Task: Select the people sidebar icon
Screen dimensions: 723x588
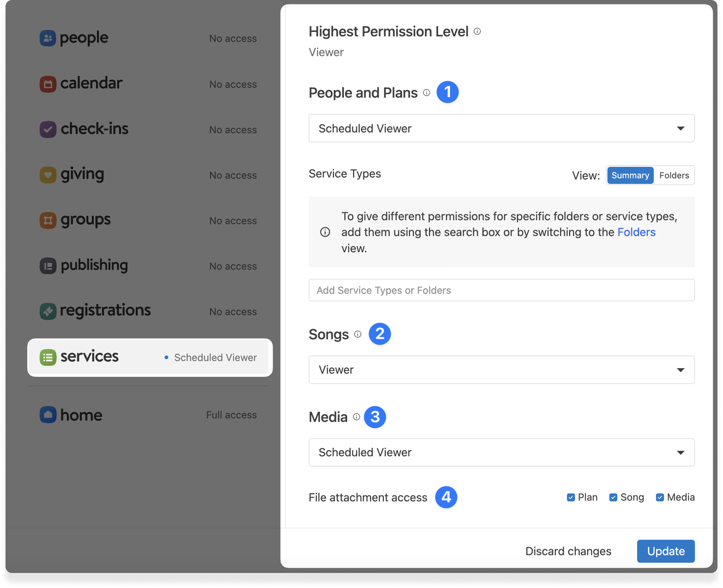Action: [x=47, y=38]
